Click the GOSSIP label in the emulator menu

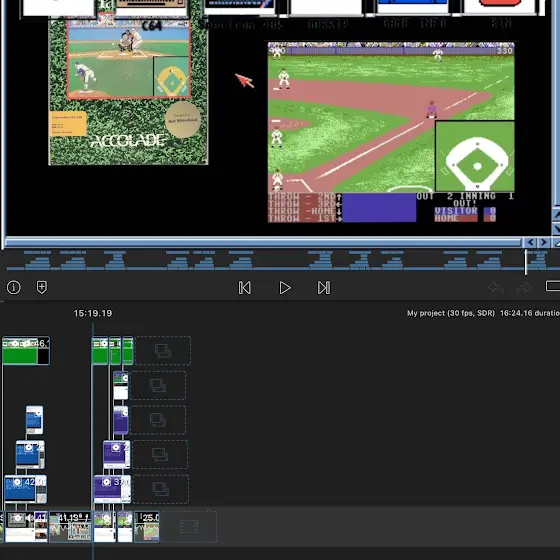point(328,24)
